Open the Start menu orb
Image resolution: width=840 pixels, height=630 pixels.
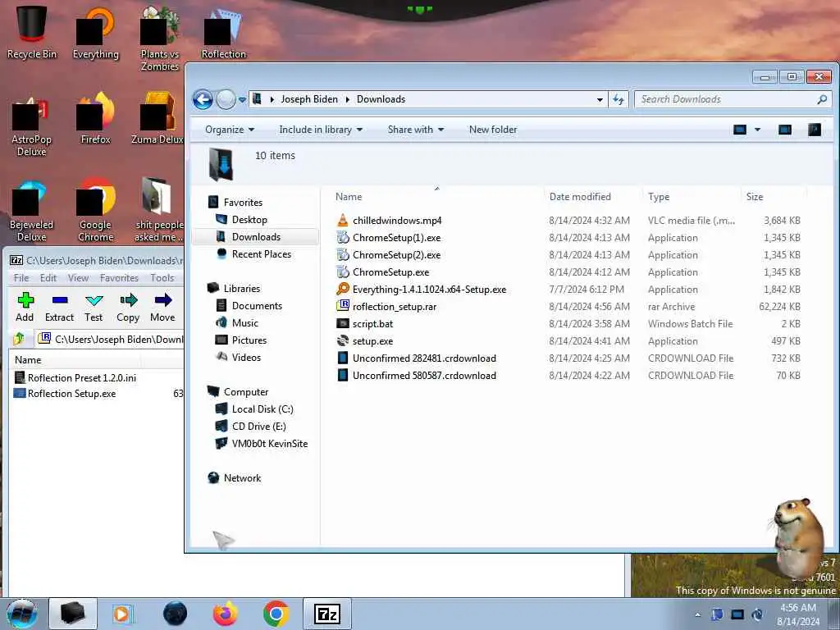point(22,614)
